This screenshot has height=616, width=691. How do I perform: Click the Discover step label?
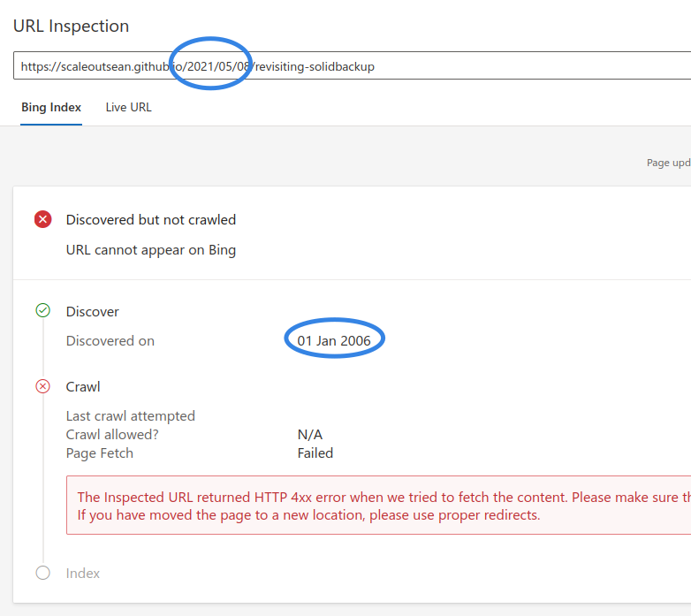[x=93, y=311]
